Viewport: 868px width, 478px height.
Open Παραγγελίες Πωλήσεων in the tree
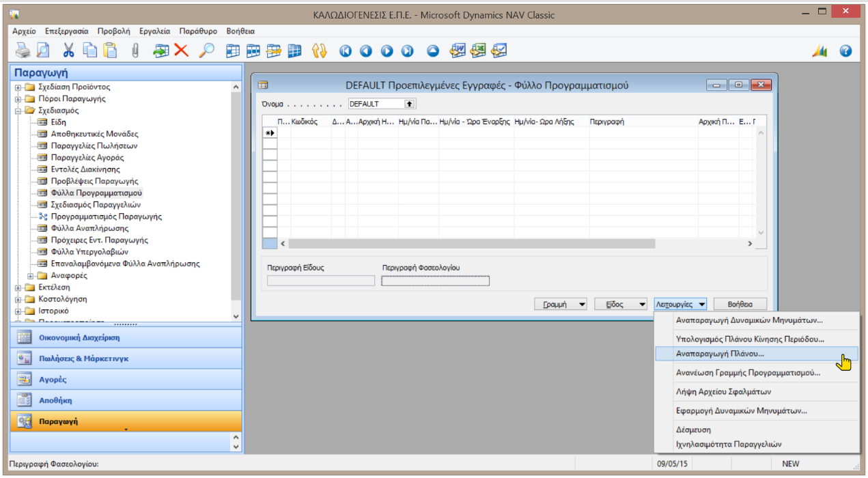coord(94,146)
